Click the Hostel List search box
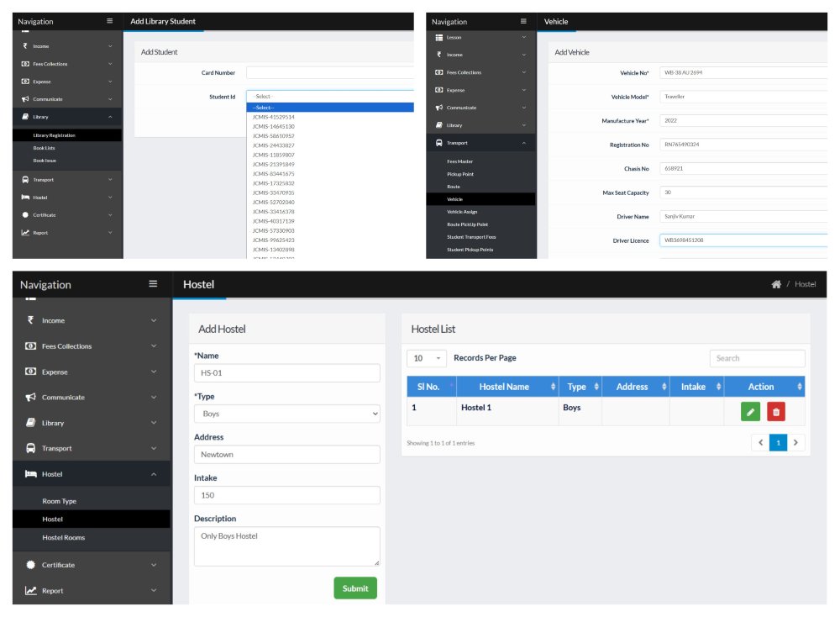Image resolution: width=840 pixels, height=617 pixels. [x=757, y=358]
